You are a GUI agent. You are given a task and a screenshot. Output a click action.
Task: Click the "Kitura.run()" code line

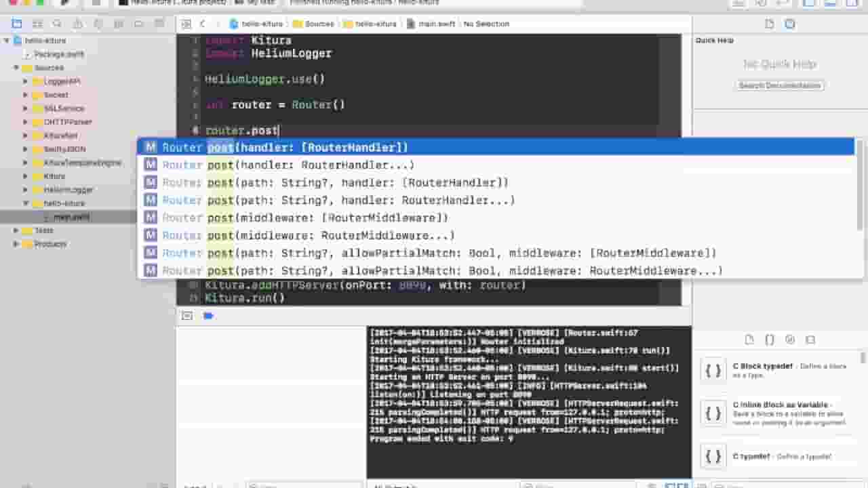(x=245, y=298)
